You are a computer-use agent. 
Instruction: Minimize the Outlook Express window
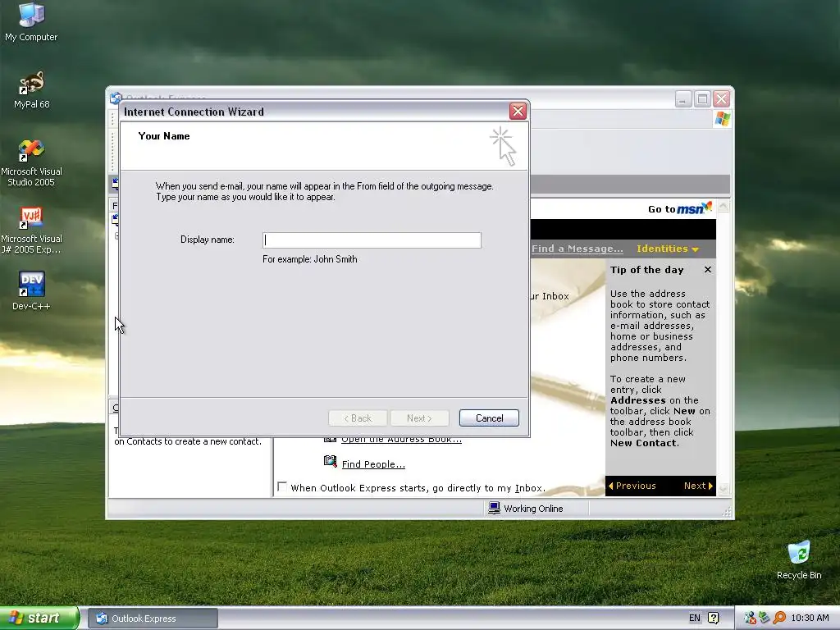coord(683,99)
